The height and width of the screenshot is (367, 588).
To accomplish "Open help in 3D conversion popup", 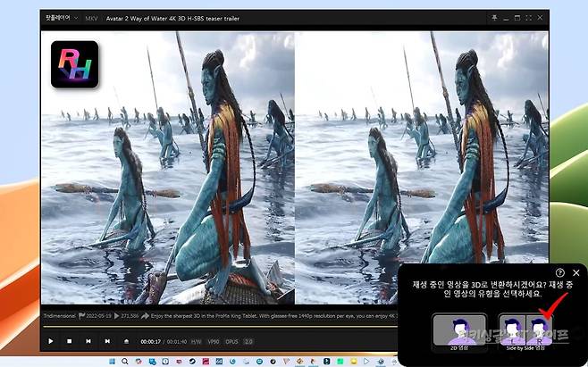I will [559, 272].
